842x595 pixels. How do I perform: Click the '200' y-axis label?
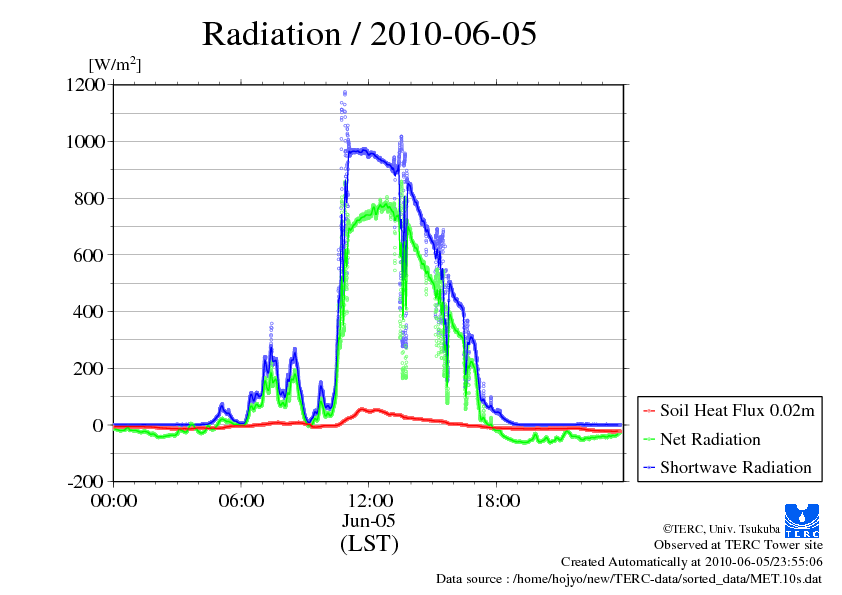[89, 368]
